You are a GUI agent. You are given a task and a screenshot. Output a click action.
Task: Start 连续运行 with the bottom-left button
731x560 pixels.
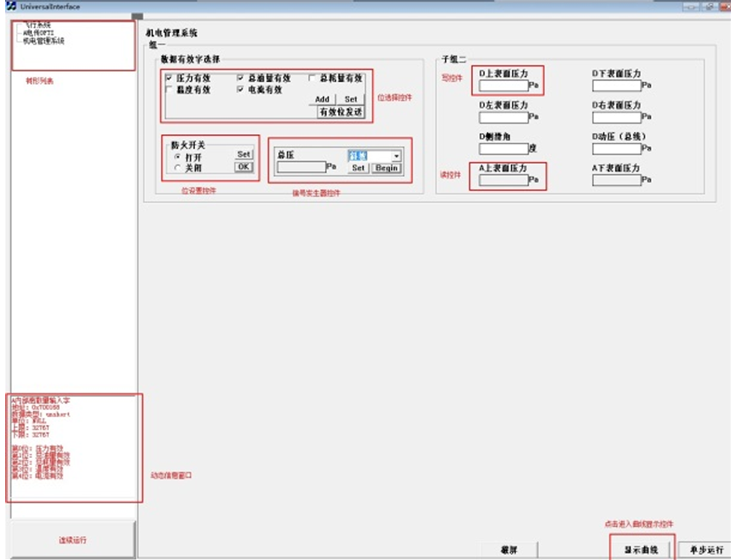(72, 540)
